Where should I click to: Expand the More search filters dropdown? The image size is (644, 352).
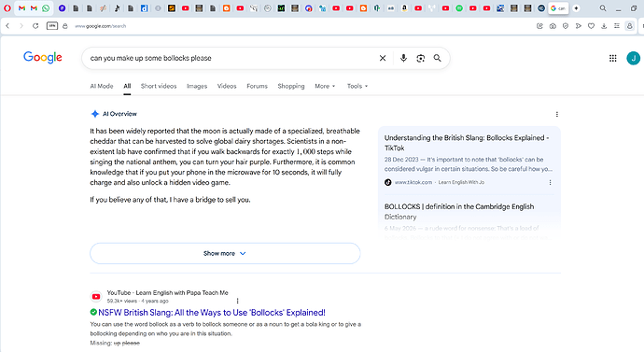pyautogui.click(x=325, y=86)
